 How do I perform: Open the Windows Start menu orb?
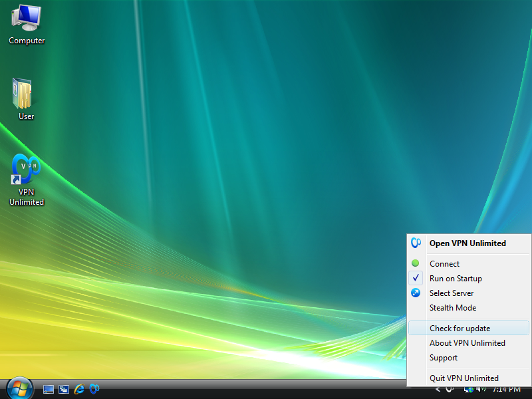point(19,389)
